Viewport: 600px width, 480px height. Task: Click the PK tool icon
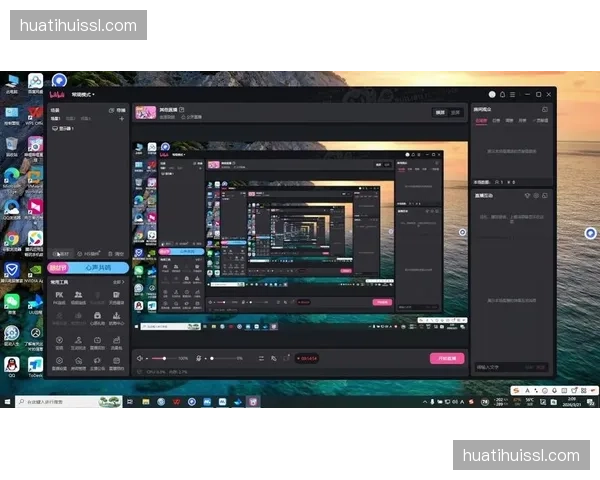point(59,296)
